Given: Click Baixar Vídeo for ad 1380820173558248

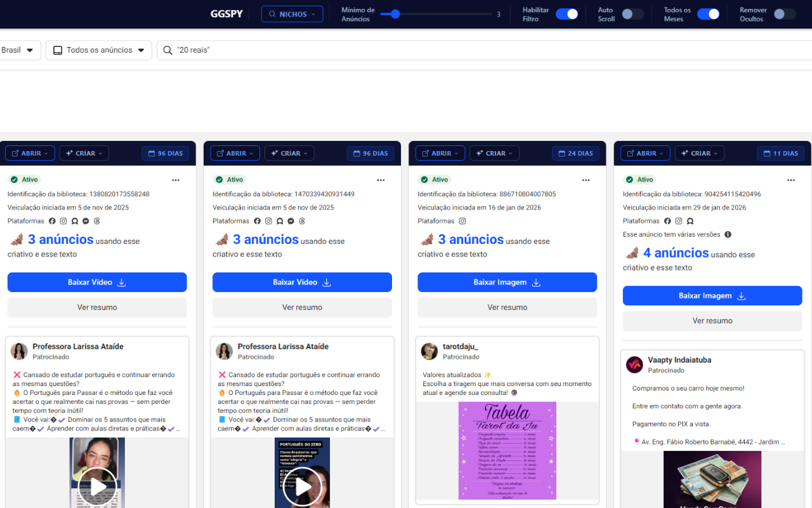Looking at the screenshot, I should tap(97, 283).
